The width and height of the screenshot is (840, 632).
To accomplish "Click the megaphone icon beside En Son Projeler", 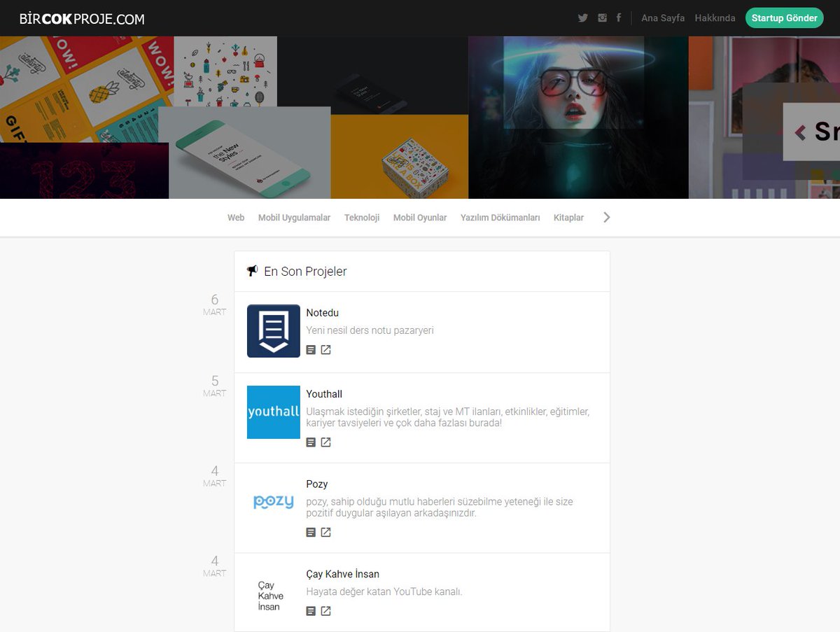I will (253, 271).
